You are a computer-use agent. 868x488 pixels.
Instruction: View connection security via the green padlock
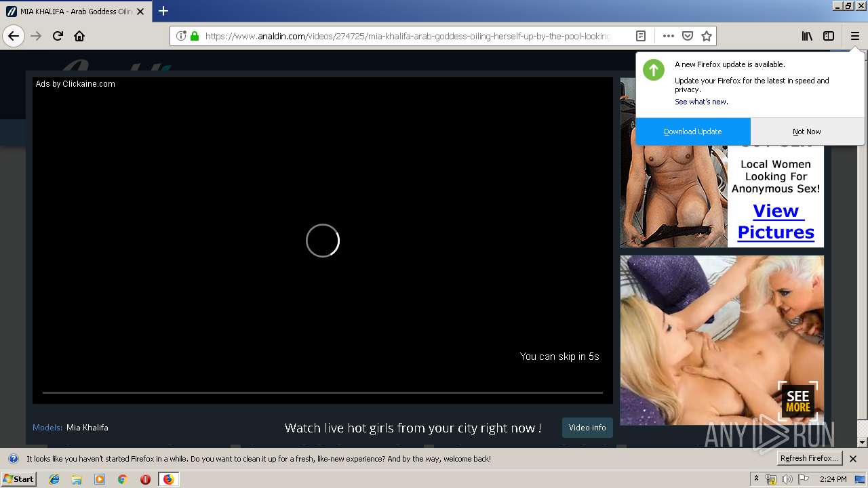[195, 36]
